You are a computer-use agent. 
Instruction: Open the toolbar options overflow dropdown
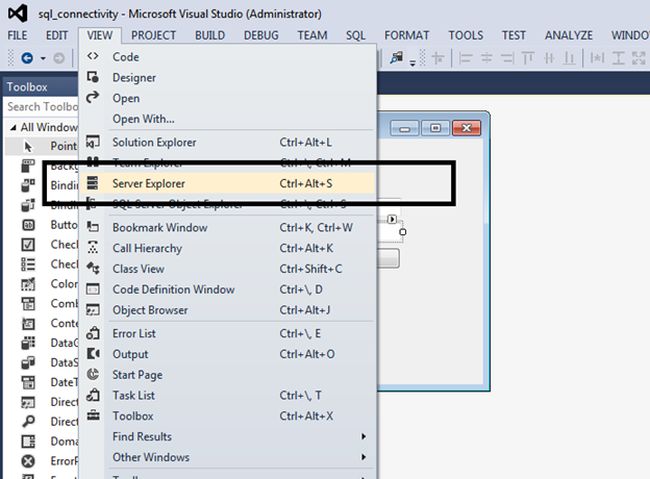[412, 63]
